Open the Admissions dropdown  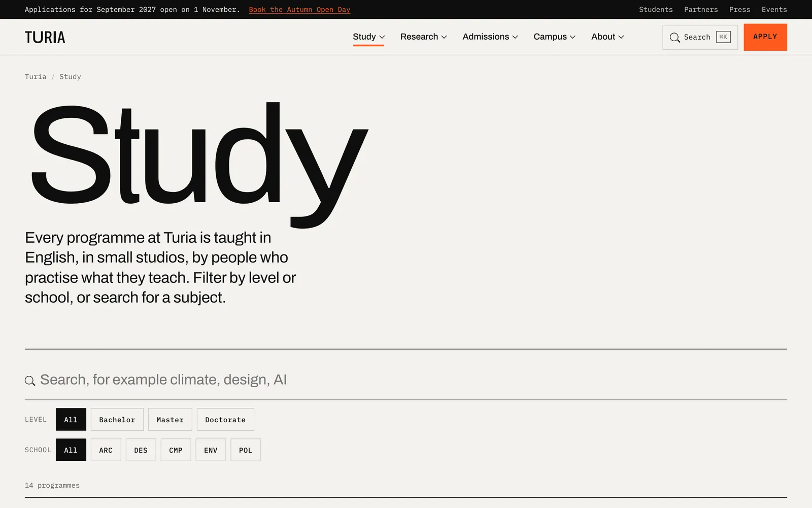tap(490, 37)
